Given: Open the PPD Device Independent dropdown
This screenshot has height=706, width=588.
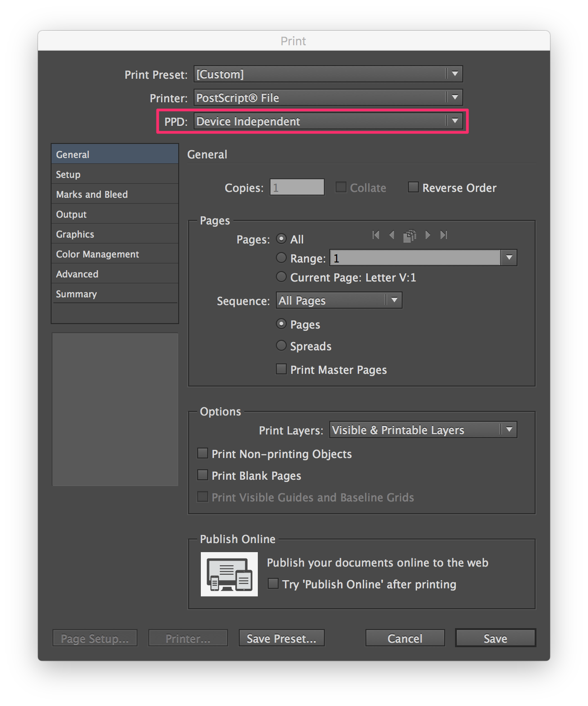Looking at the screenshot, I should point(328,121).
